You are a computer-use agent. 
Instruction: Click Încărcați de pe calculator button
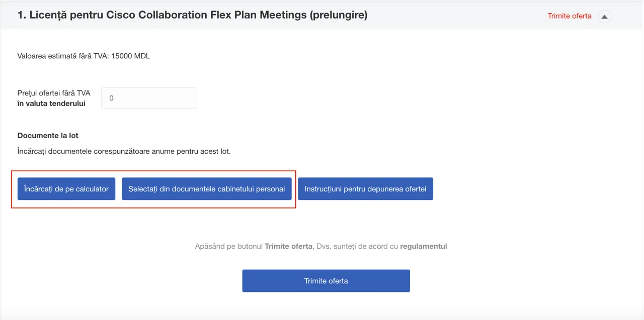[66, 189]
